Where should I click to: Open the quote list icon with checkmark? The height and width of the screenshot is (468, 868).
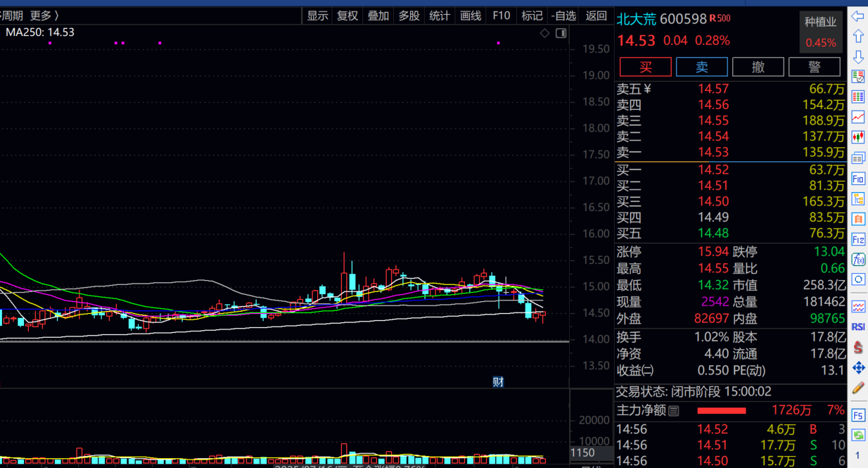pyautogui.click(x=857, y=76)
